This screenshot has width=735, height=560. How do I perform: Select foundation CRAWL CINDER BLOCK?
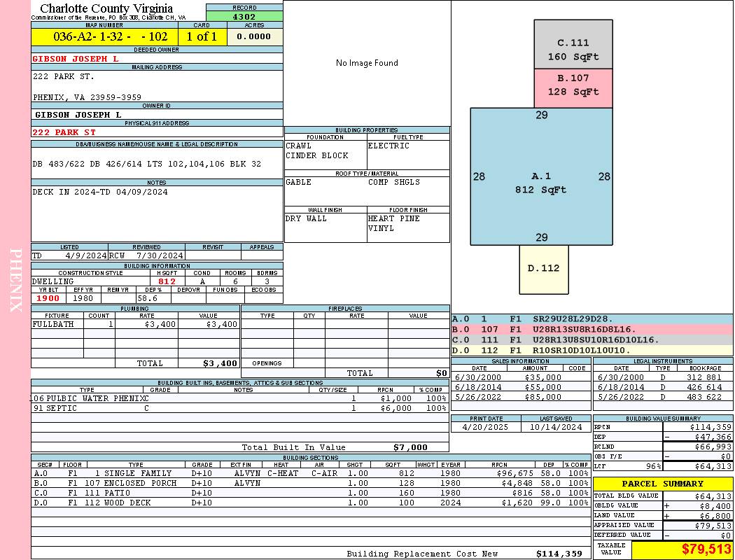(317, 150)
